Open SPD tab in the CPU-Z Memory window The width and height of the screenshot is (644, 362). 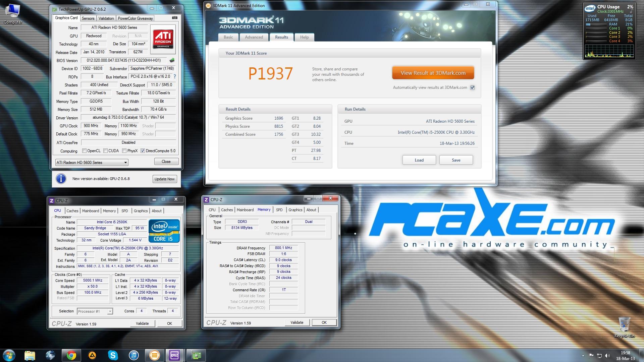279,210
